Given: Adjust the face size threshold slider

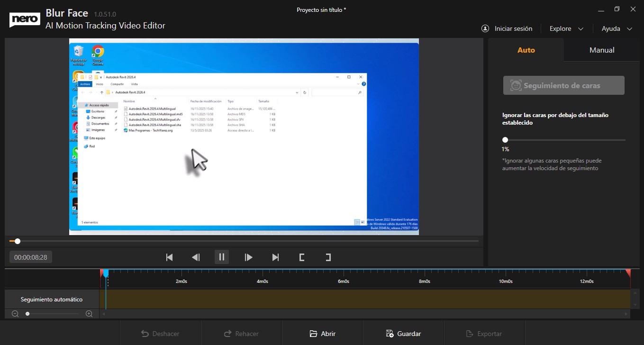Looking at the screenshot, I should click(x=505, y=139).
